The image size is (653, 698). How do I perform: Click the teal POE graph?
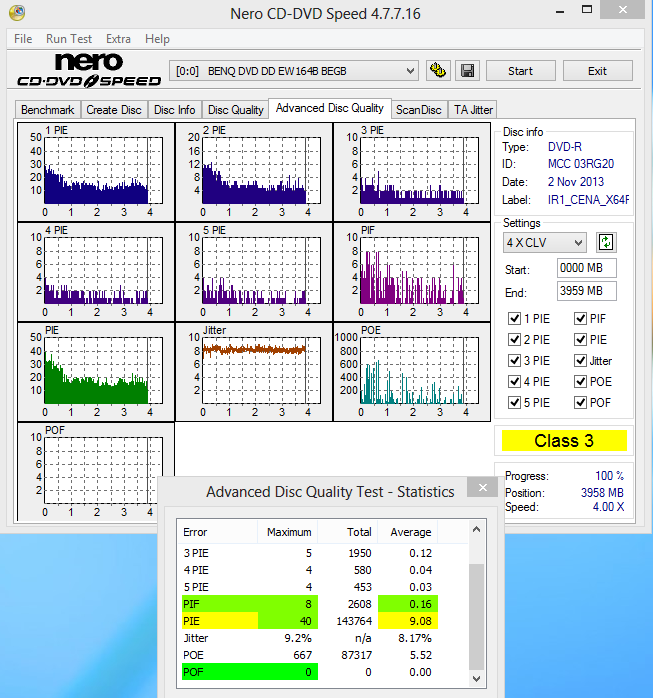412,372
